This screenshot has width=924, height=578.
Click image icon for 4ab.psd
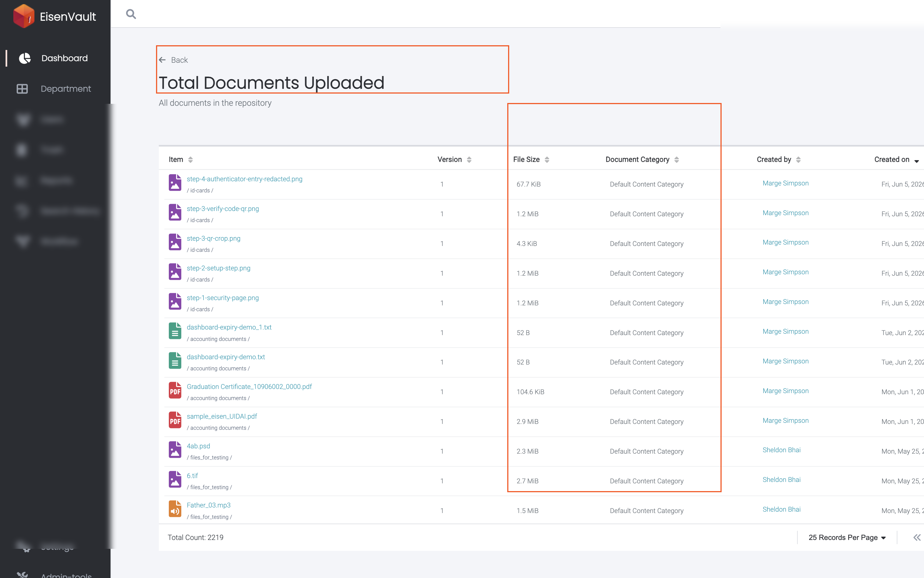175,449
